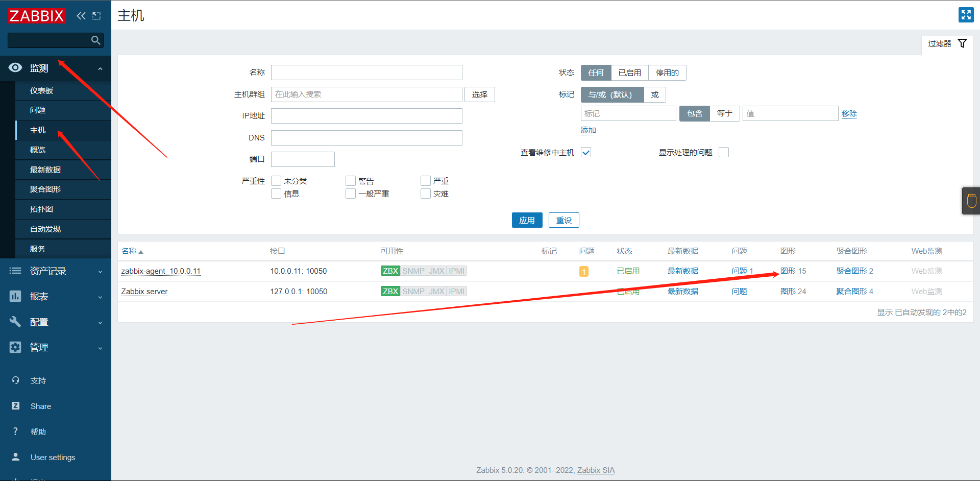Image resolution: width=980 pixels, height=481 pixels.
Task: Click the ZABBIX logo
Action: pyautogui.click(x=37, y=16)
